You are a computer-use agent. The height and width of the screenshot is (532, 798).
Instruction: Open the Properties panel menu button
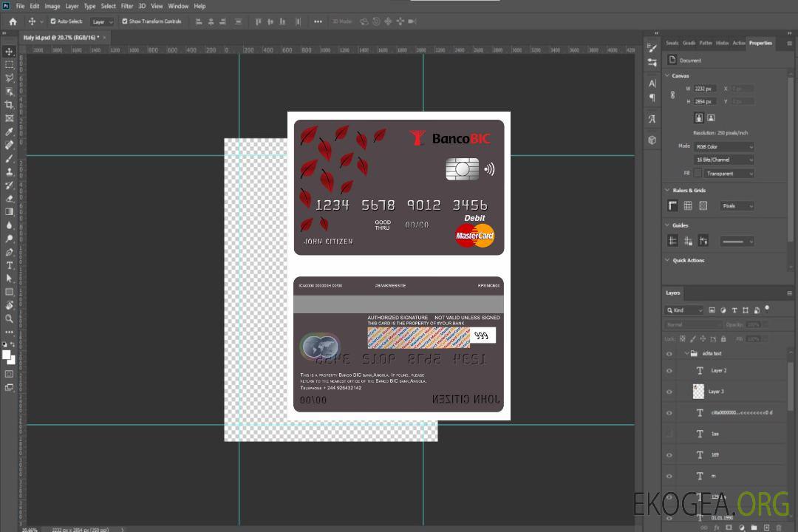[x=789, y=44]
